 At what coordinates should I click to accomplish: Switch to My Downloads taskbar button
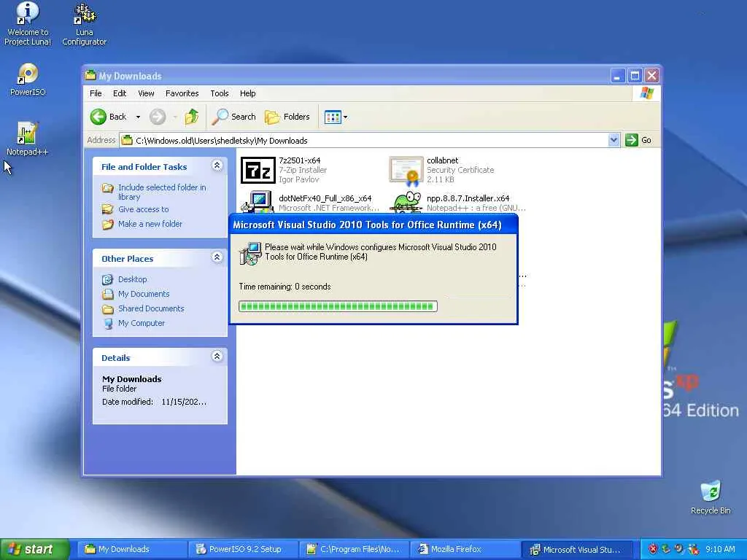(132, 549)
